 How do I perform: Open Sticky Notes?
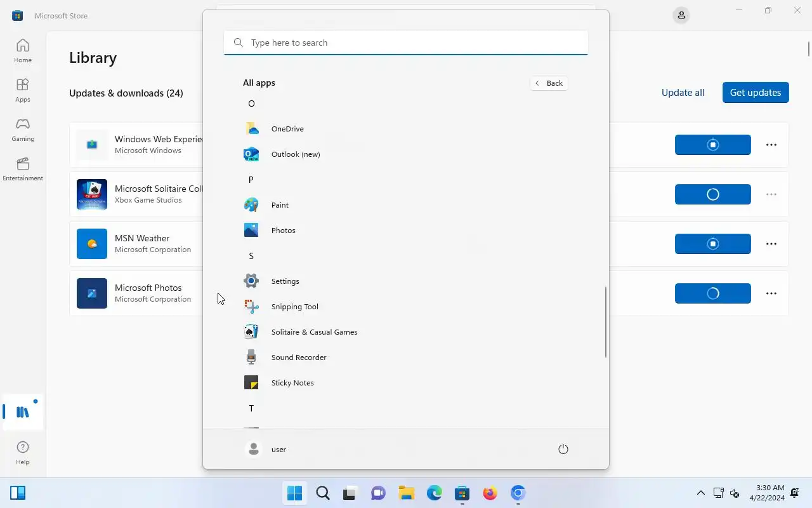click(x=405, y=383)
